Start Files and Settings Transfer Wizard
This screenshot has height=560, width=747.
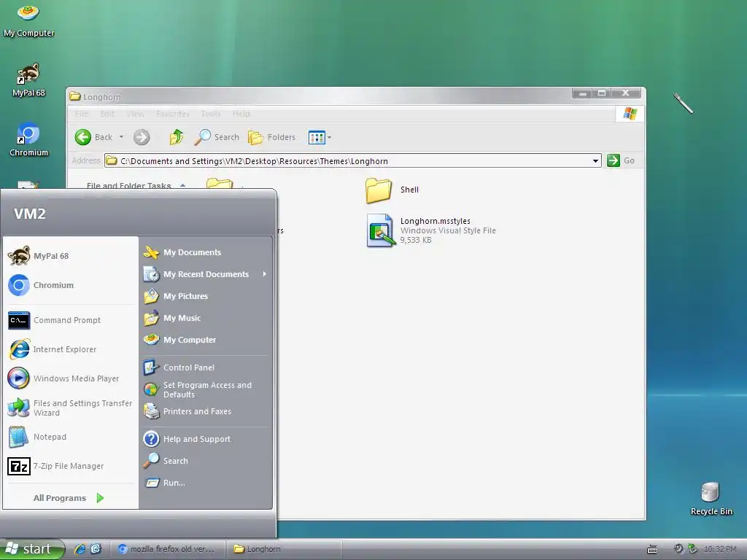coord(71,408)
